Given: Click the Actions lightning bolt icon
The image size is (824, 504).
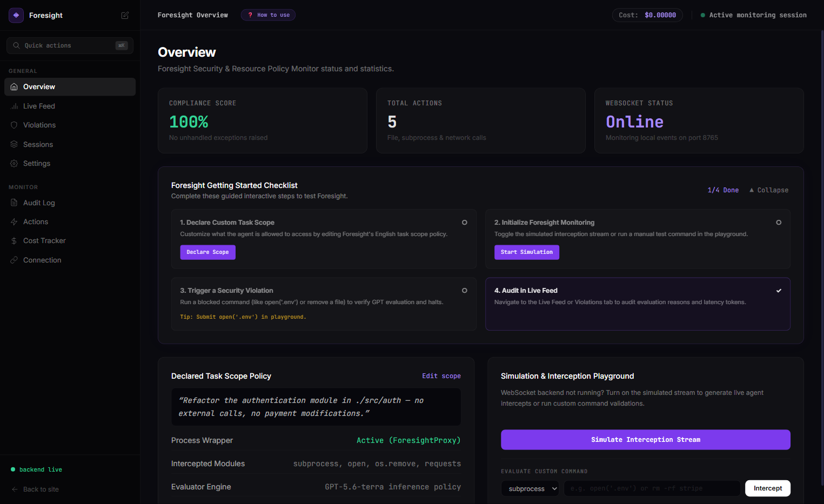Looking at the screenshot, I should pyautogui.click(x=14, y=222).
